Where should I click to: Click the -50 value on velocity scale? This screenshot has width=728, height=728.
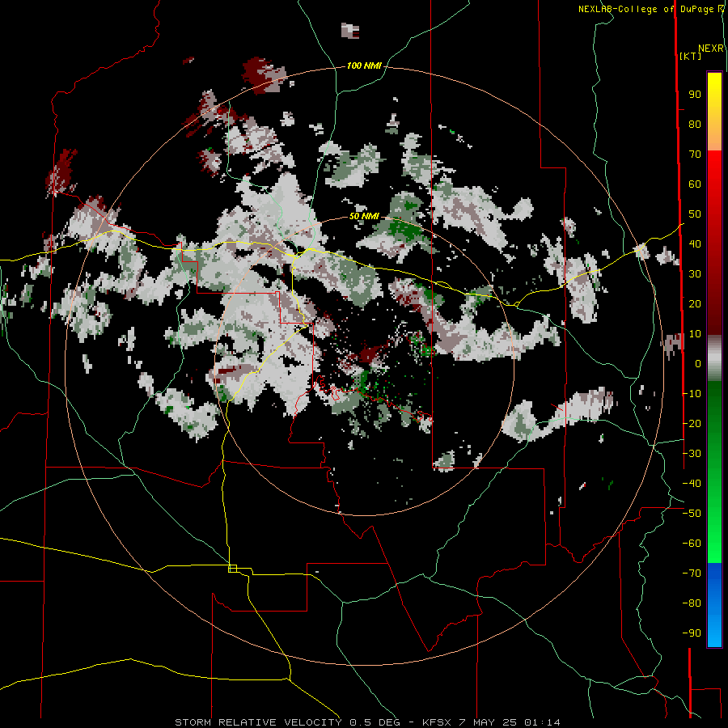[x=692, y=514]
